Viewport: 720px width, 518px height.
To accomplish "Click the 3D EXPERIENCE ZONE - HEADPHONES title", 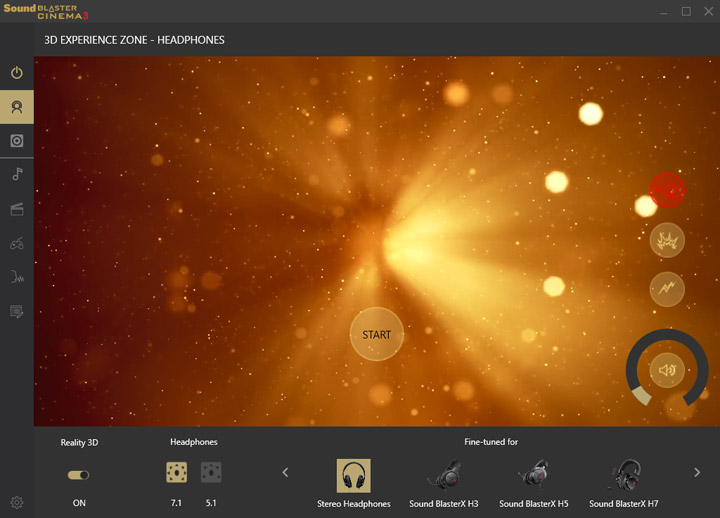I will (134, 40).
